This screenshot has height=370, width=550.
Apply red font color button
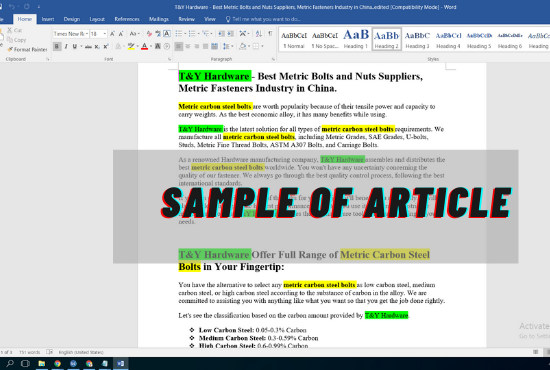point(145,46)
